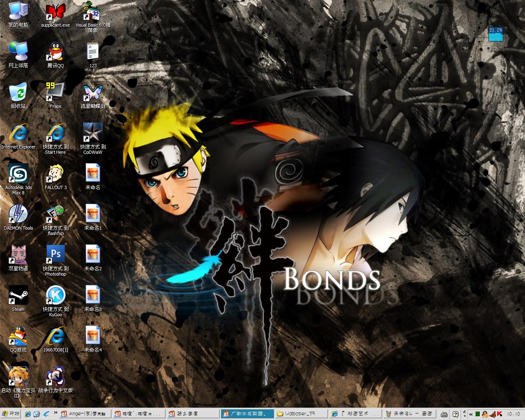The height and width of the screenshot is (420, 525).
Task: Open the Start Here shortcut icon
Action: [x=55, y=139]
